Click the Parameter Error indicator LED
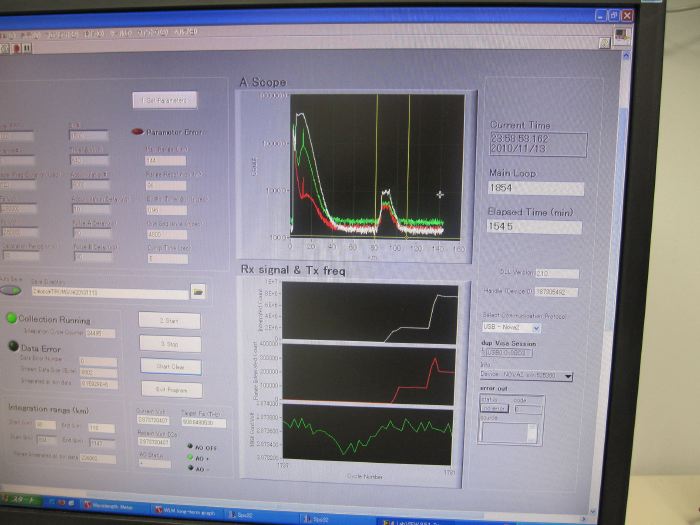Image resolution: width=700 pixels, height=525 pixels. tap(136, 131)
